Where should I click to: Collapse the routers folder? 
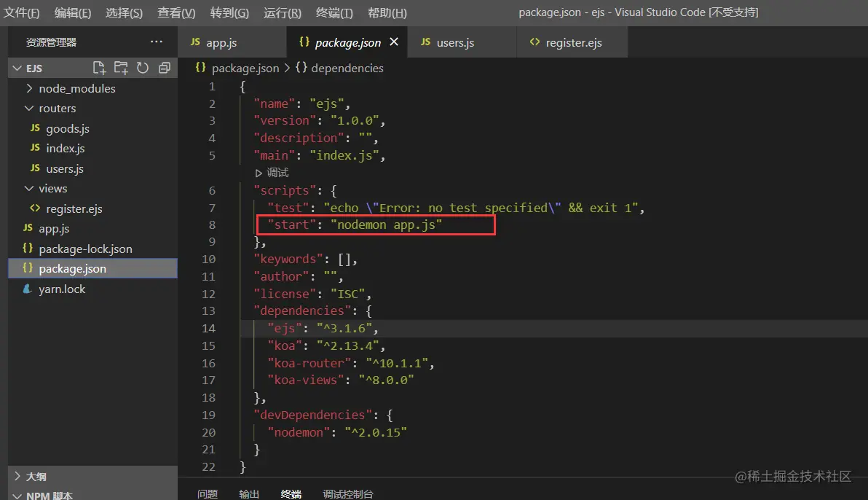pyautogui.click(x=29, y=108)
